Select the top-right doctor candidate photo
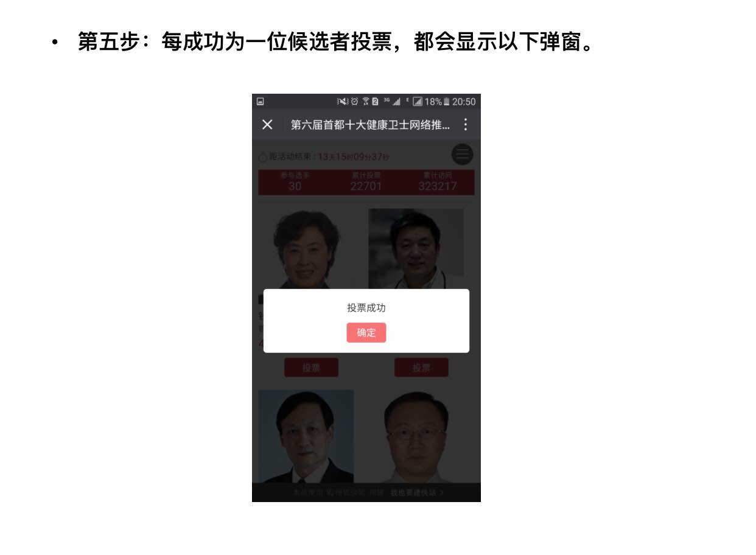This screenshot has width=756, height=555. 416,249
